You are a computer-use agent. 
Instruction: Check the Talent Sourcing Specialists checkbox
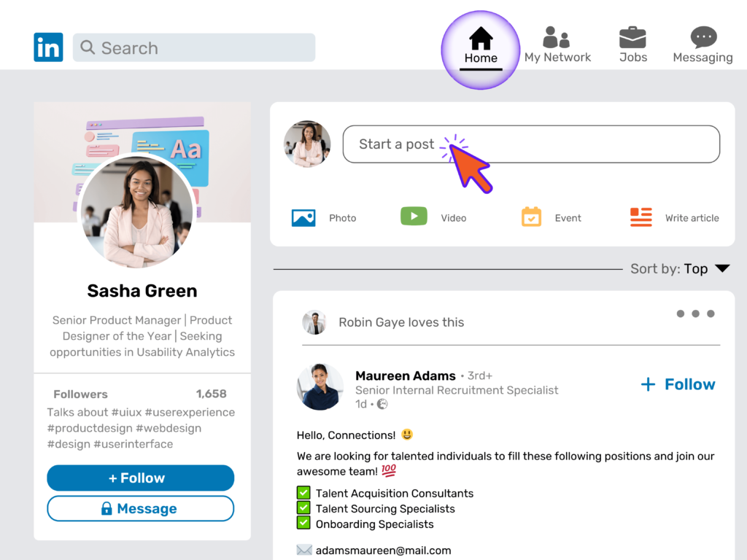click(x=303, y=508)
